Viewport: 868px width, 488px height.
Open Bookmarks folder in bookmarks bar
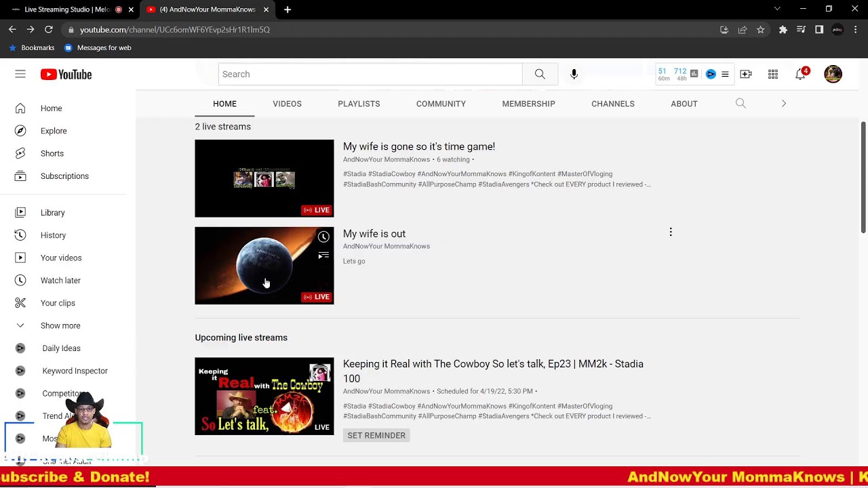tap(31, 47)
